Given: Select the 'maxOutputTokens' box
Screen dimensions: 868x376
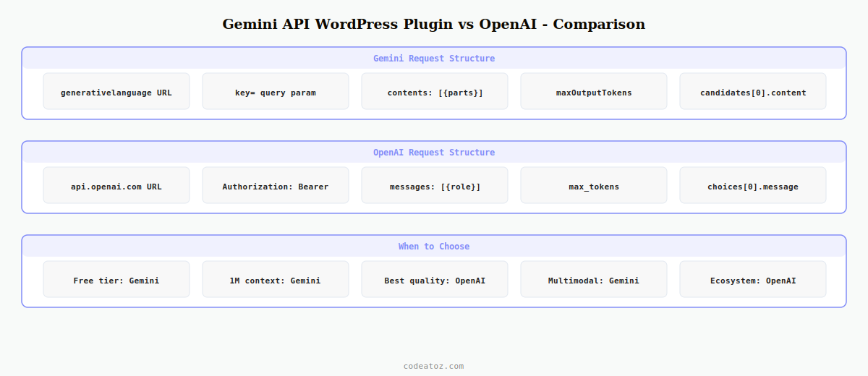Looking at the screenshot, I should [594, 91].
